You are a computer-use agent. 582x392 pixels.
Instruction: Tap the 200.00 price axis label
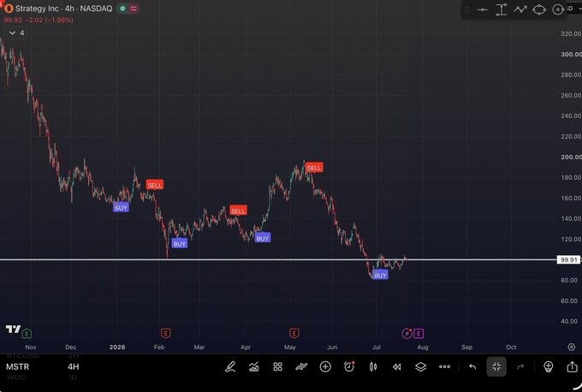pos(571,157)
